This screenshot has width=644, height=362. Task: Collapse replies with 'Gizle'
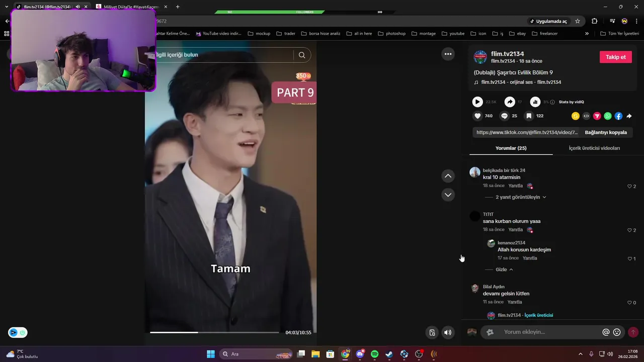pos(504,269)
